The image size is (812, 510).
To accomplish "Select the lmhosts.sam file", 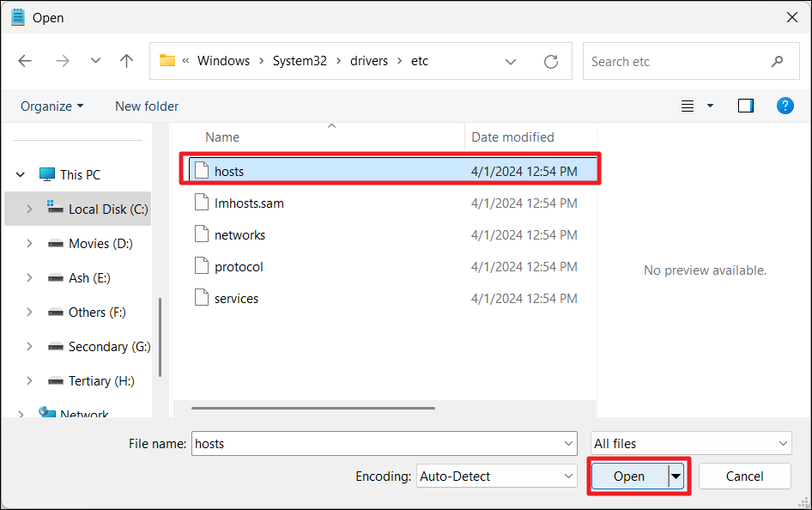I will 249,203.
